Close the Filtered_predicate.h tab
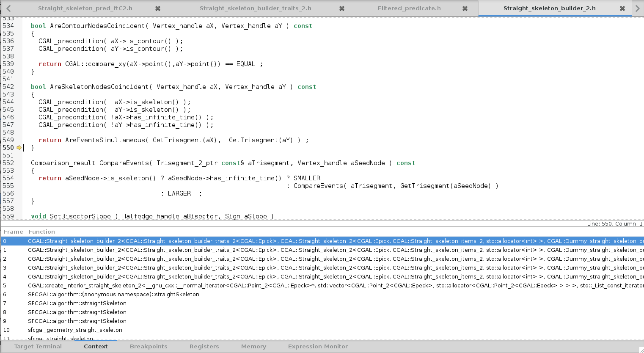Image resolution: width=644 pixels, height=353 pixels. pos(465,8)
